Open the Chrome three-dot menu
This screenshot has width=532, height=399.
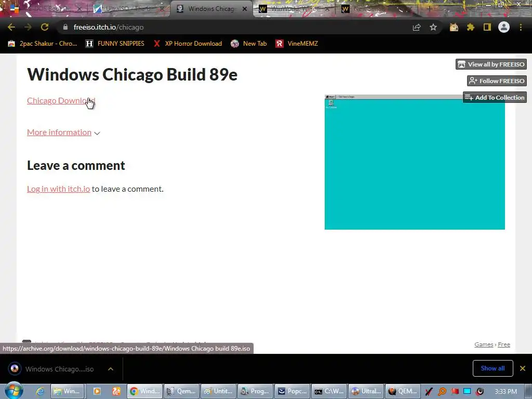(x=521, y=28)
